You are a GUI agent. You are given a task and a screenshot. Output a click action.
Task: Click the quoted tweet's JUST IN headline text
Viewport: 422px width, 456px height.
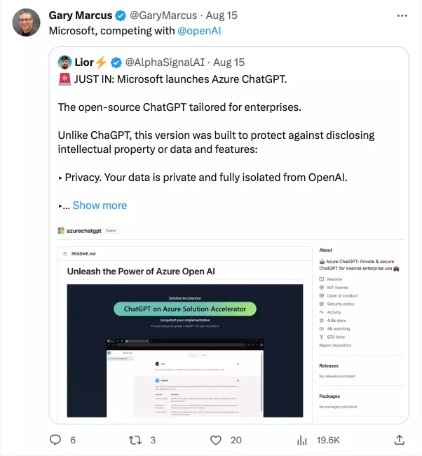click(180, 79)
